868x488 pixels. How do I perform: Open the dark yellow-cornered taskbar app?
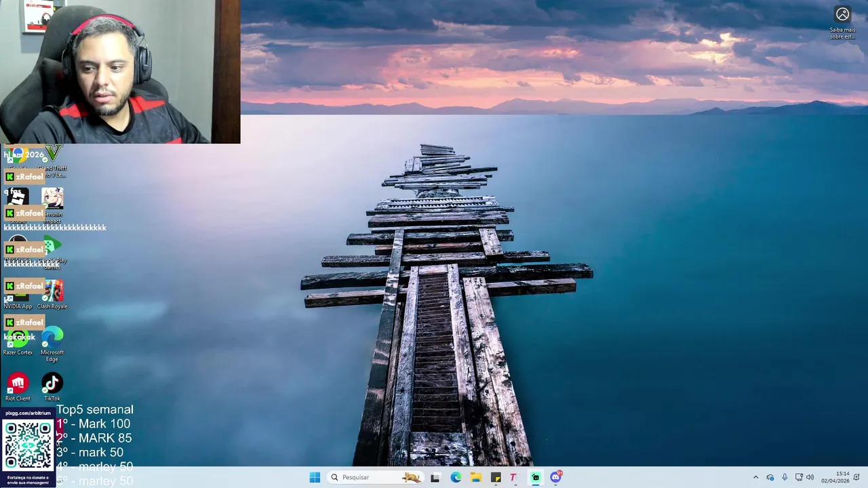(x=496, y=477)
